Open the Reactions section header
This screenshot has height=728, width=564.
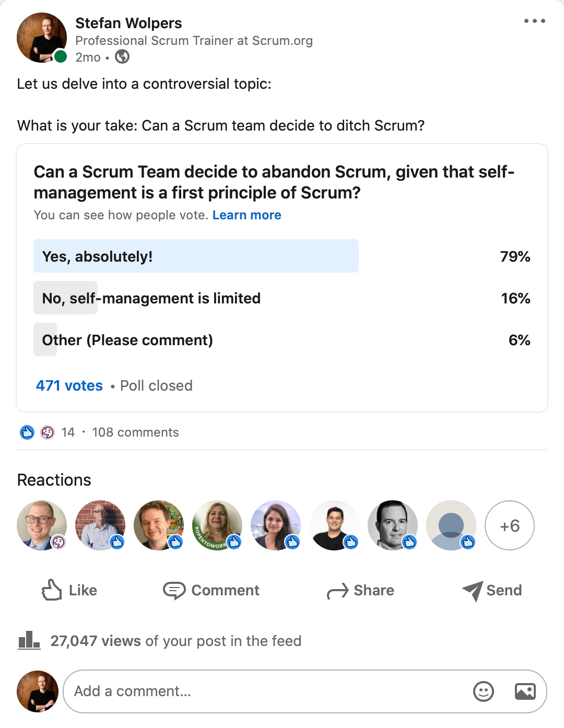pos(54,479)
